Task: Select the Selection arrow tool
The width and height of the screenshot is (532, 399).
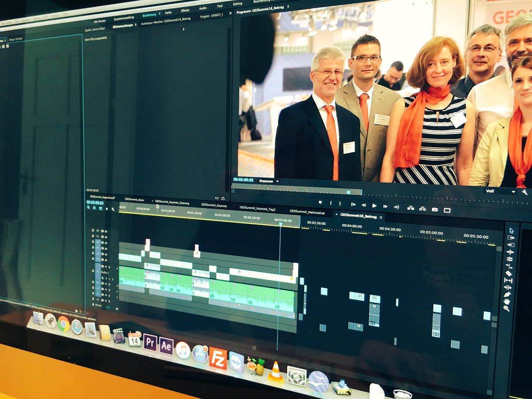Action: [x=511, y=231]
